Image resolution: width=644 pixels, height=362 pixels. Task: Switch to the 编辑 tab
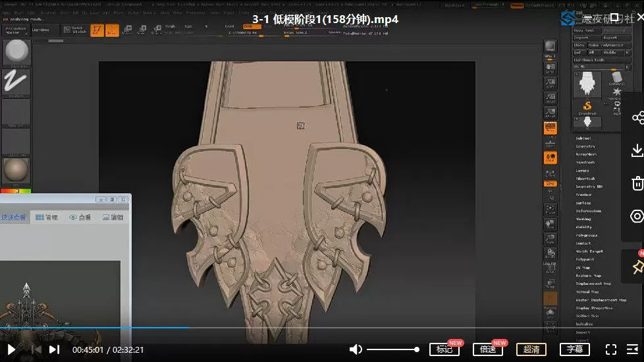tap(113, 217)
